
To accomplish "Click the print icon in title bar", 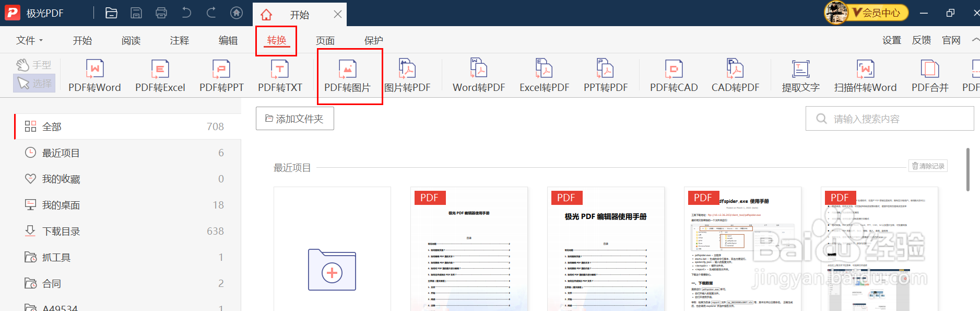I will [161, 13].
